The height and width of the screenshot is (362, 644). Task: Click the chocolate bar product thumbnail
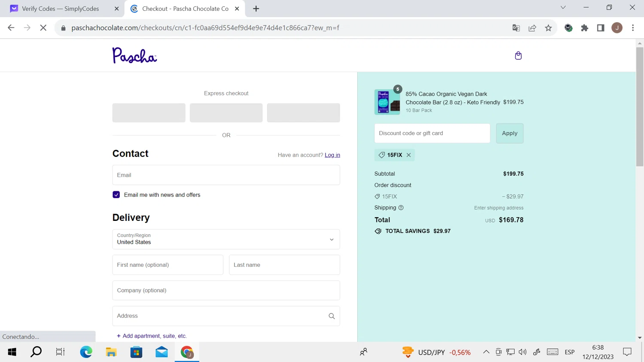(x=387, y=102)
